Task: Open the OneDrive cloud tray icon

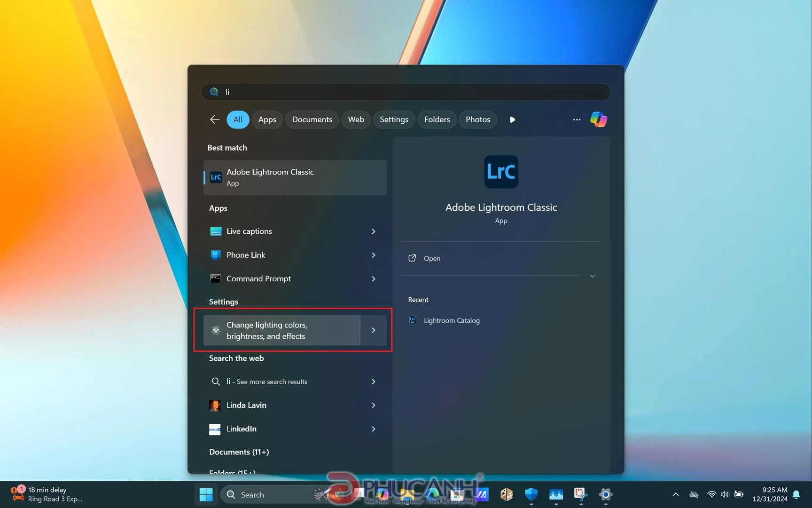Action: pyautogui.click(x=694, y=494)
